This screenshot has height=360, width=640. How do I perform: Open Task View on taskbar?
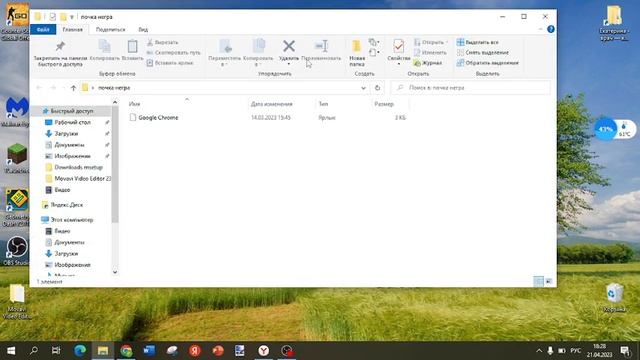click(56, 351)
